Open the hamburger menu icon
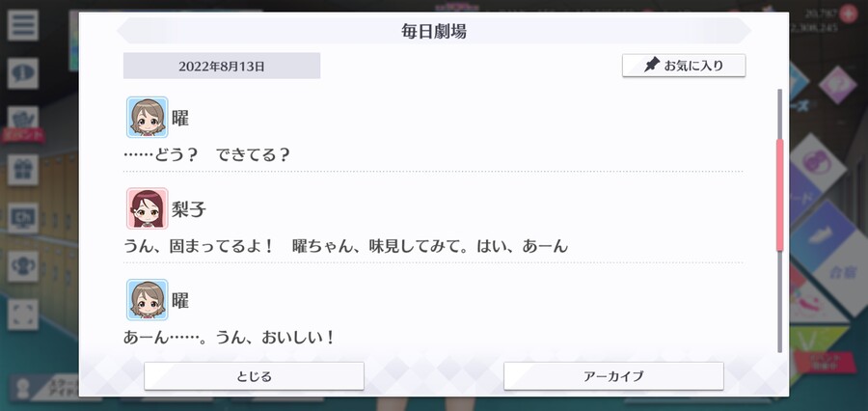Image resolution: width=868 pixels, height=411 pixels. 23,25
